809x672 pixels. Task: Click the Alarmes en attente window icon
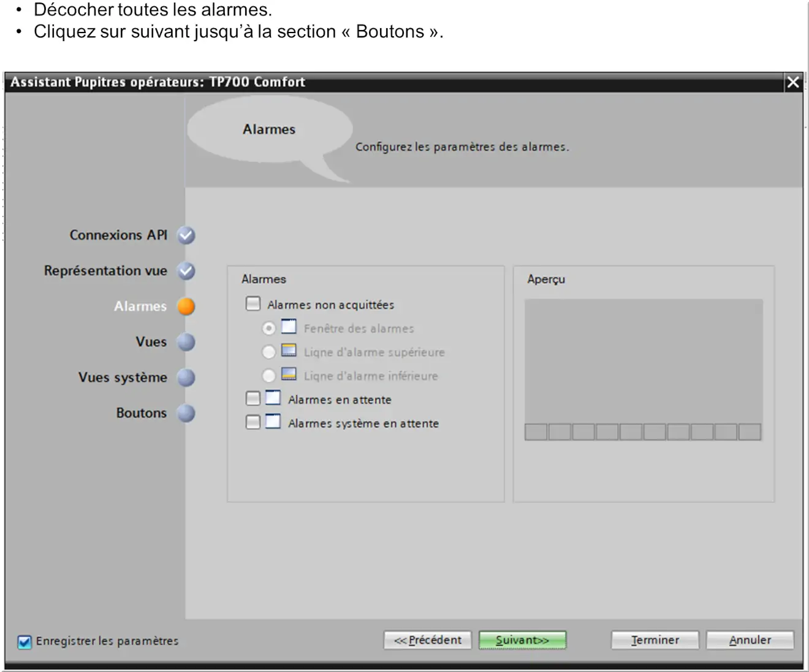(273, 398)
